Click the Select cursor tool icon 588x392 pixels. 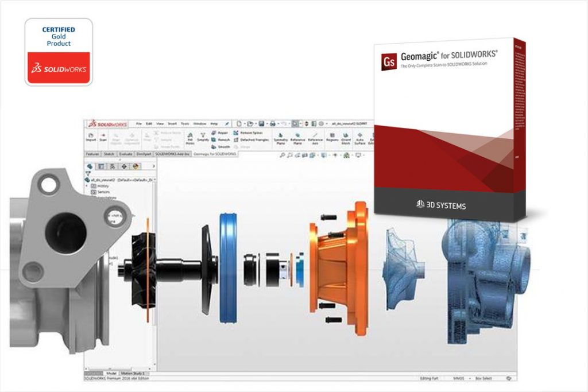(x=295, y=123)
